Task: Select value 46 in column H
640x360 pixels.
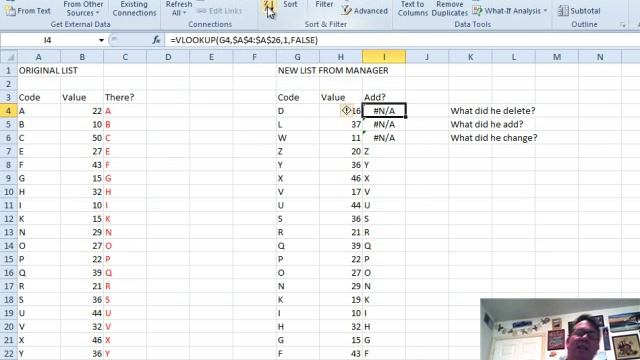Action: click(340, 178)
